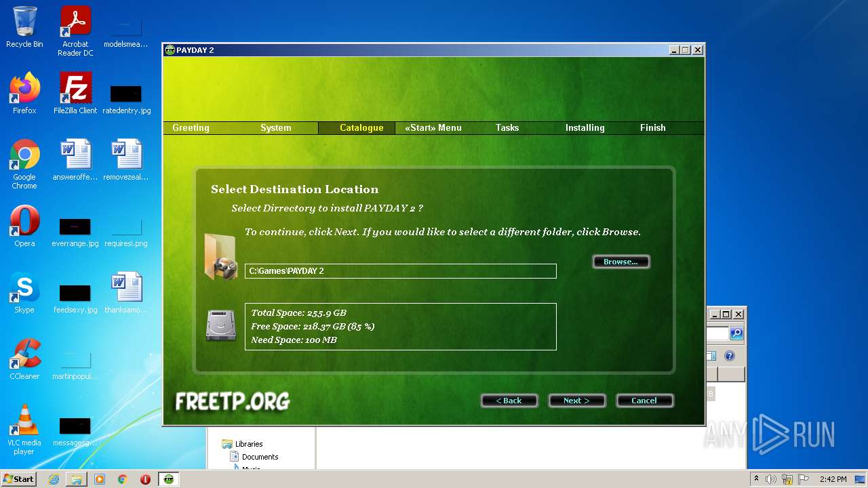Maximize the PAYDAY 2 installer window
Image resolution: width=868 pixels, height=488 pixels.
click(686, 50)
